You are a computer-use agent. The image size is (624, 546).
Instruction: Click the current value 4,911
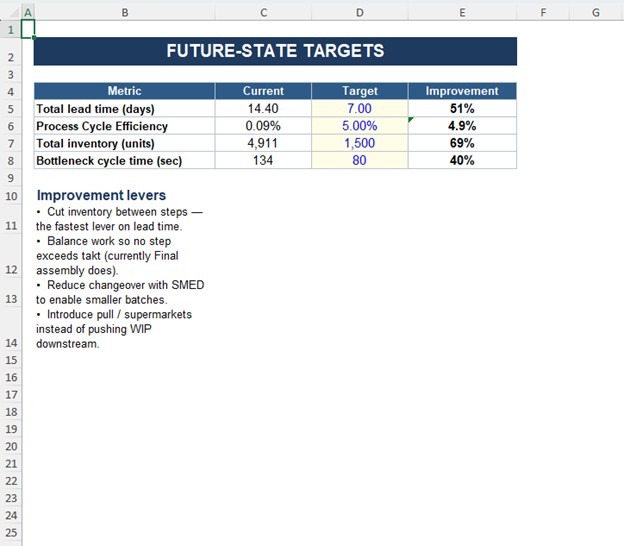tap(263, 143)
